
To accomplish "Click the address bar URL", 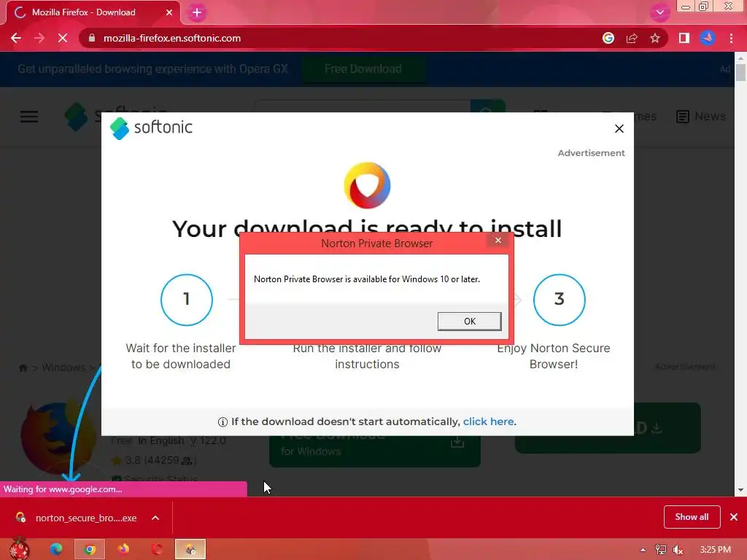I will [x=172, y=38].
